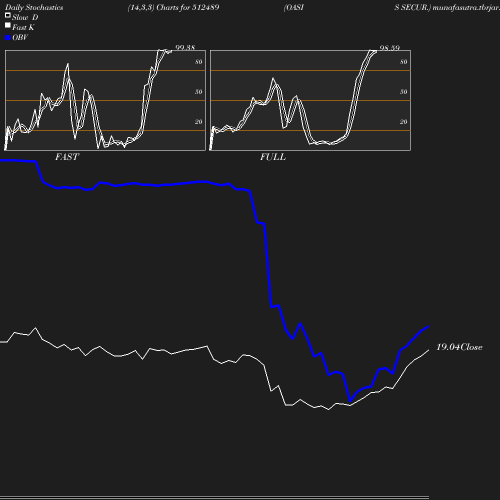Click the 'FULL' chart caption

tap(273, 157)
